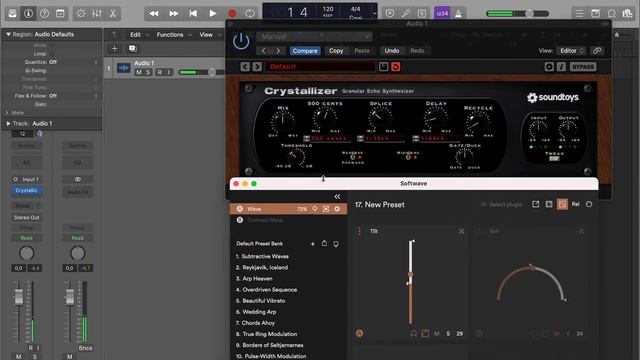Click the Audio 1 channel pan knob
The height and width of the screenshot is (360, 640).
[x=27, y=253]
